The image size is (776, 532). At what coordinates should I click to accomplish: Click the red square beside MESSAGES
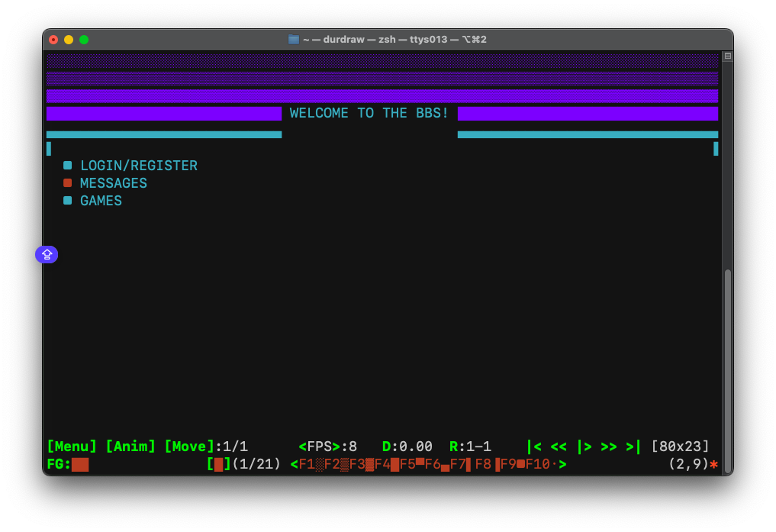(x=68, y=182)
